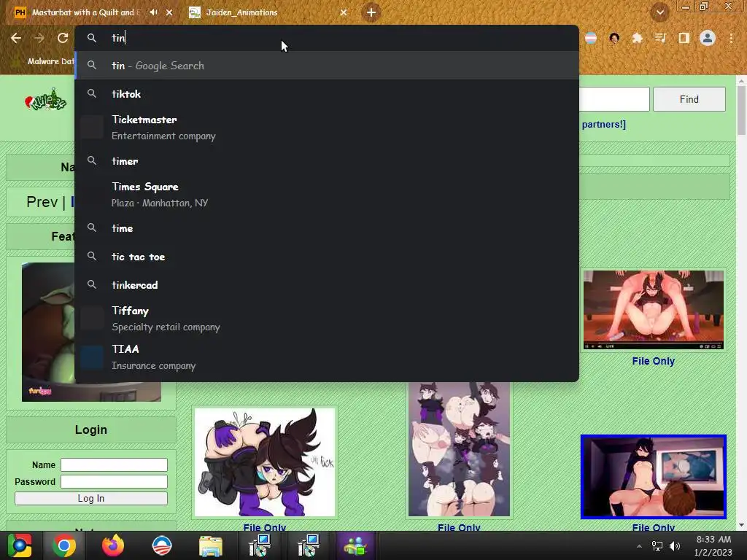Toggle the browser side panel
This screenshot has width=747, height=560.
tap(684, 38)
